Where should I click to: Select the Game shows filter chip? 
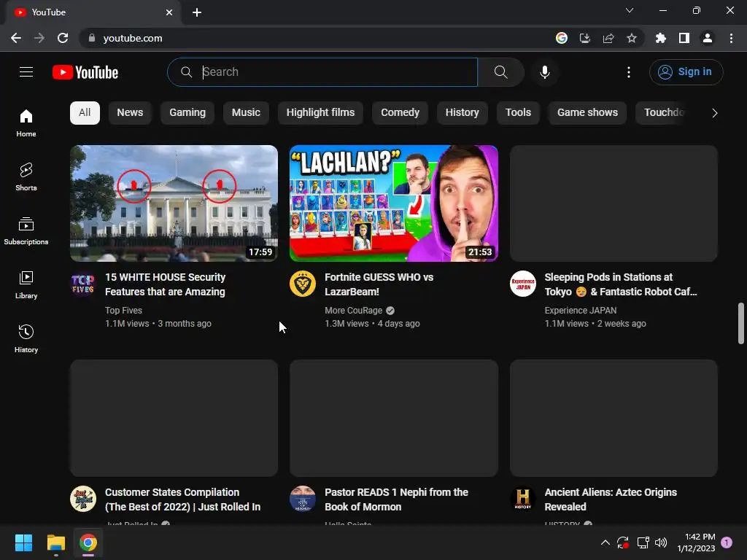point(587,112)
